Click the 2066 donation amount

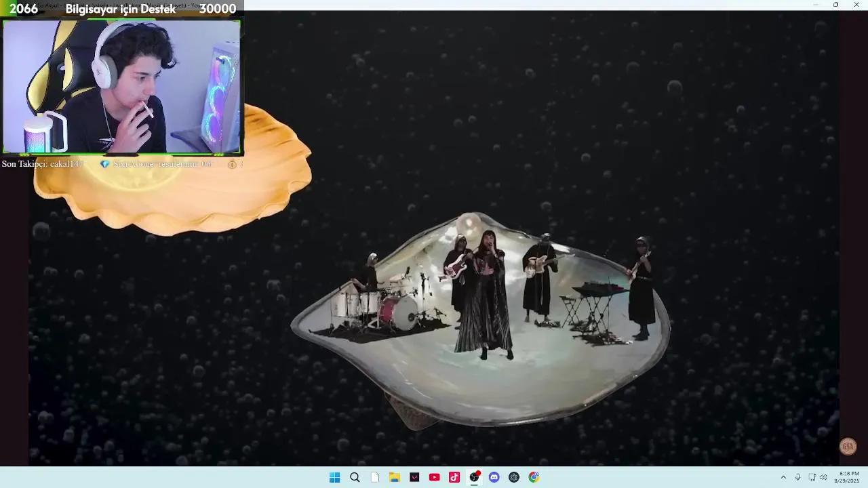pyautogui.click(x=23, y=9)
